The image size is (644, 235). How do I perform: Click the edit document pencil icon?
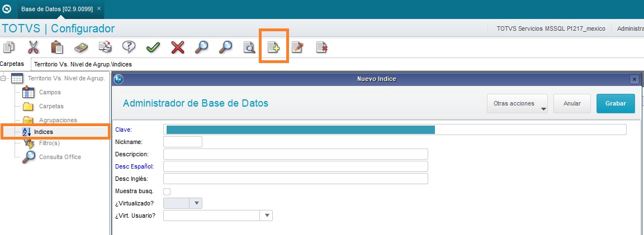pos(297,47)
